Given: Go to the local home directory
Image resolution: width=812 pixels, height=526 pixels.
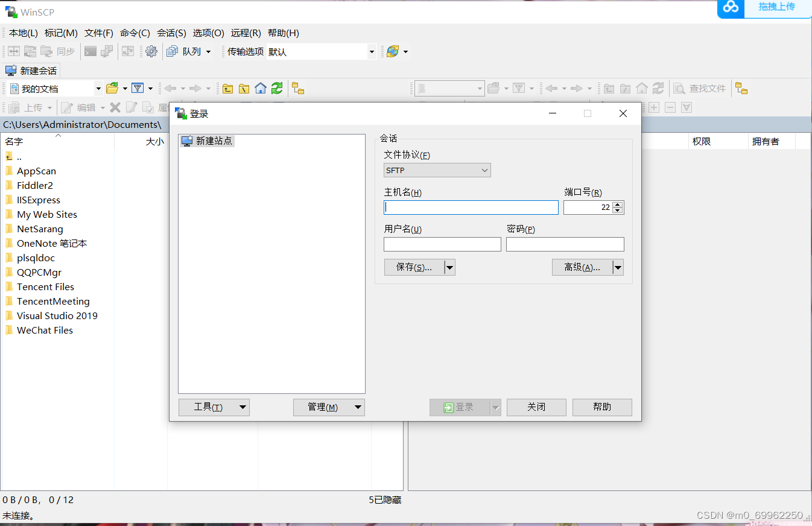Looking at the screenshot, I should click(260, 88).
